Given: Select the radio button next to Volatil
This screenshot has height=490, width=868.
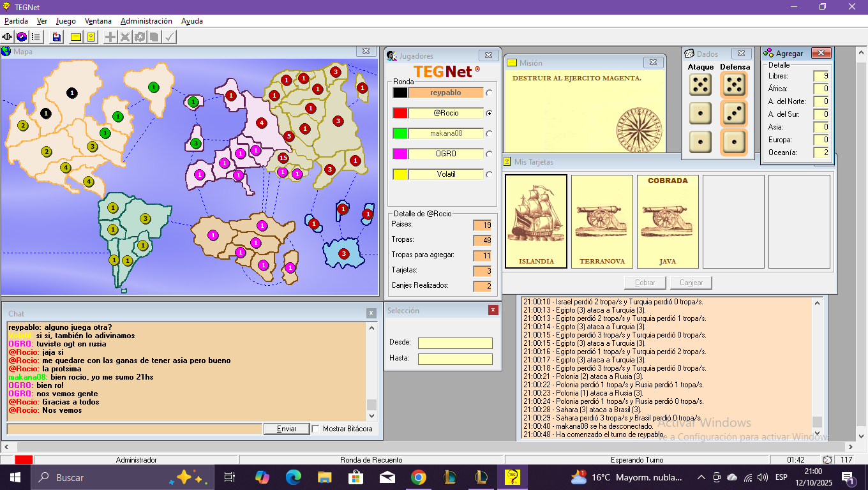Looking at the screenshot, I should coord(490,175).
